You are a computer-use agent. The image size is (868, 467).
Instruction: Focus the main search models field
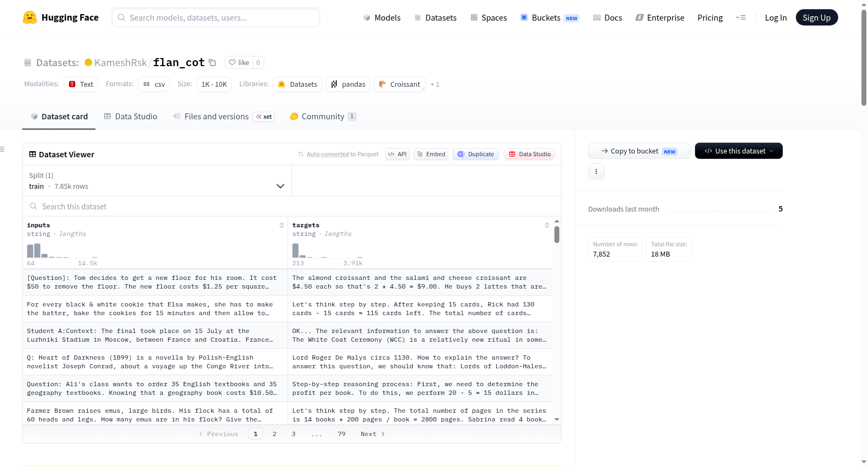(x=216, y=17)
